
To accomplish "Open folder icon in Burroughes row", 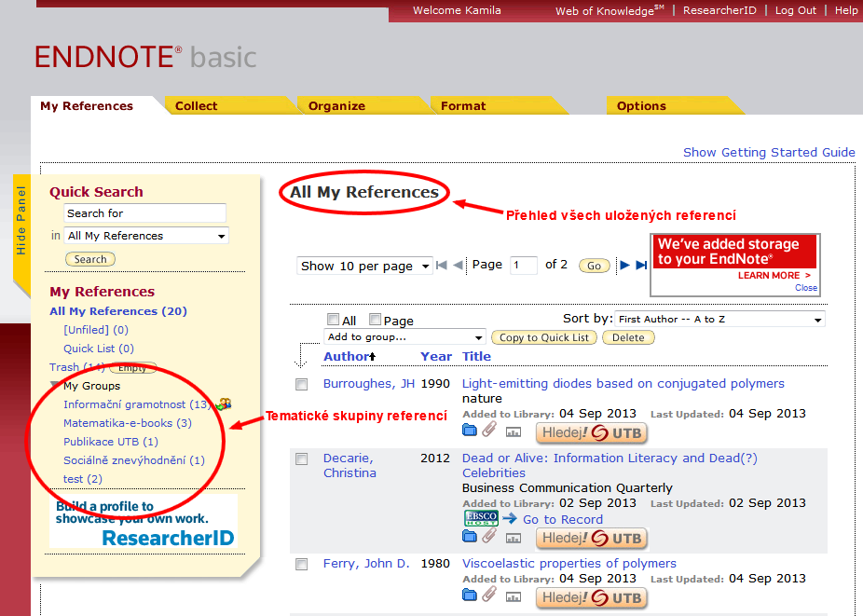I will [x=470, y=430].
